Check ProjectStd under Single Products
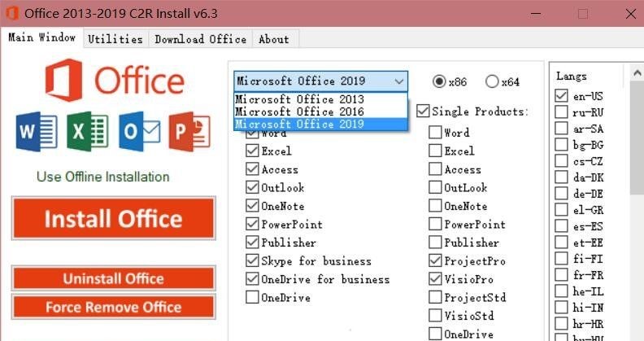644x341 pixels. 435,297
